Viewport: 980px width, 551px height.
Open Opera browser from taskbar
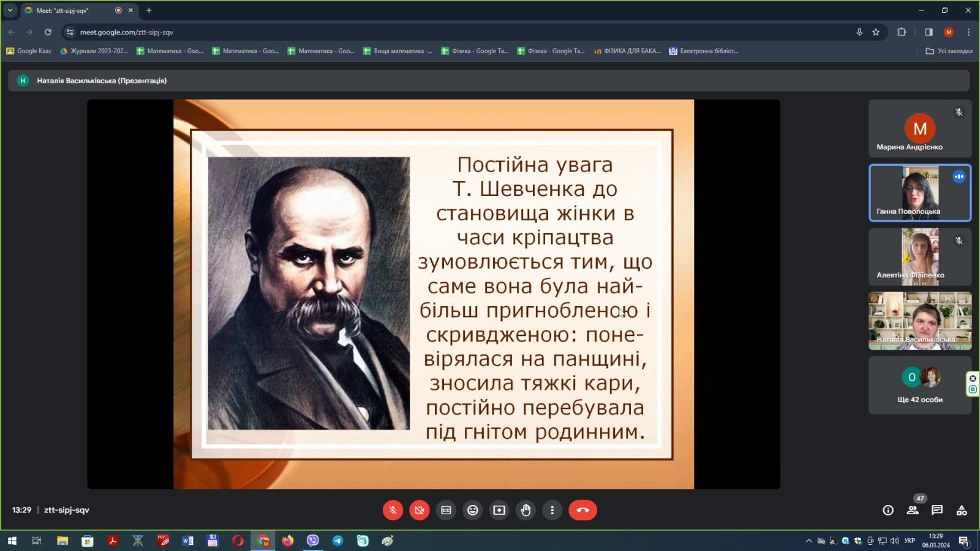tap(238, 541)
